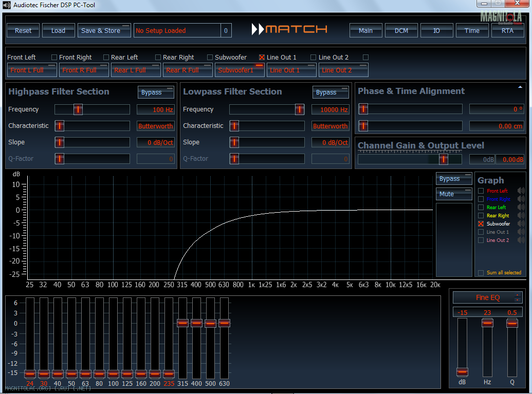This screenshot has height=394, width=532.
Task: Click the Load button
Action: click(59, 30)
